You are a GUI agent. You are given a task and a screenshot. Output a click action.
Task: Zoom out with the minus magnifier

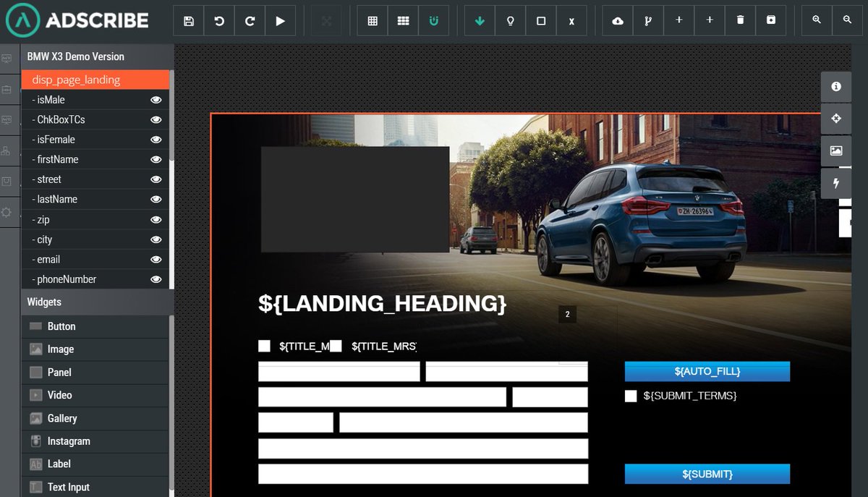847,22
